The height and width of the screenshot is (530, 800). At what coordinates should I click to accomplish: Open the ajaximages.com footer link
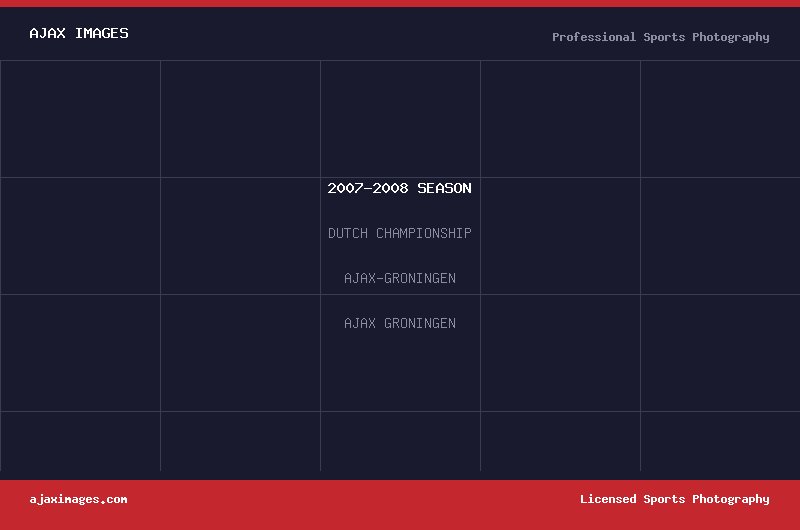tap(78, 499)
